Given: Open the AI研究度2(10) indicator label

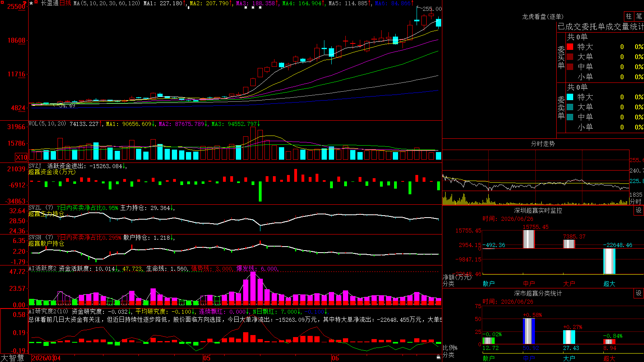Looking at the screenshot, I should coord(48,312).
